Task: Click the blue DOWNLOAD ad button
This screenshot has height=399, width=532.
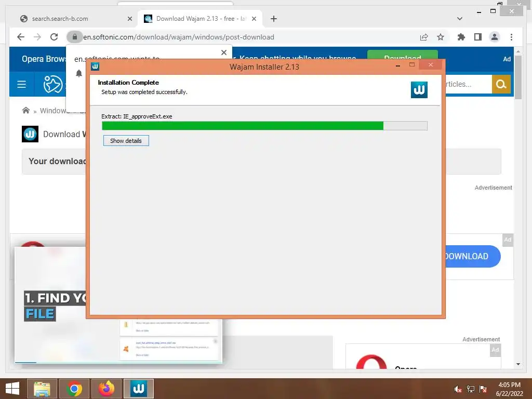Action: pyautogui.click(x=473, y=256)
